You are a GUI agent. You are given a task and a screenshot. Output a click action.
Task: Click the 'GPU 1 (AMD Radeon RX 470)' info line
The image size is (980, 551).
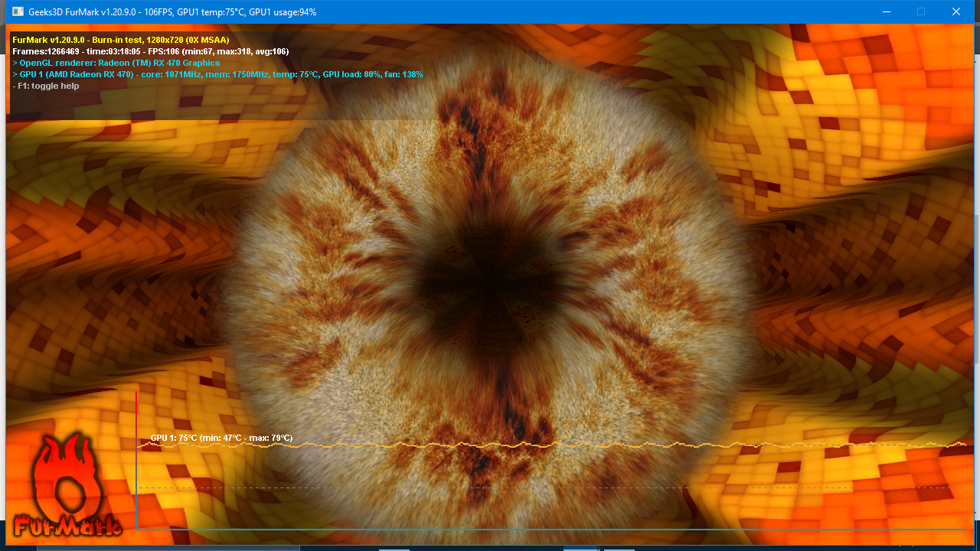pos(217,74)
